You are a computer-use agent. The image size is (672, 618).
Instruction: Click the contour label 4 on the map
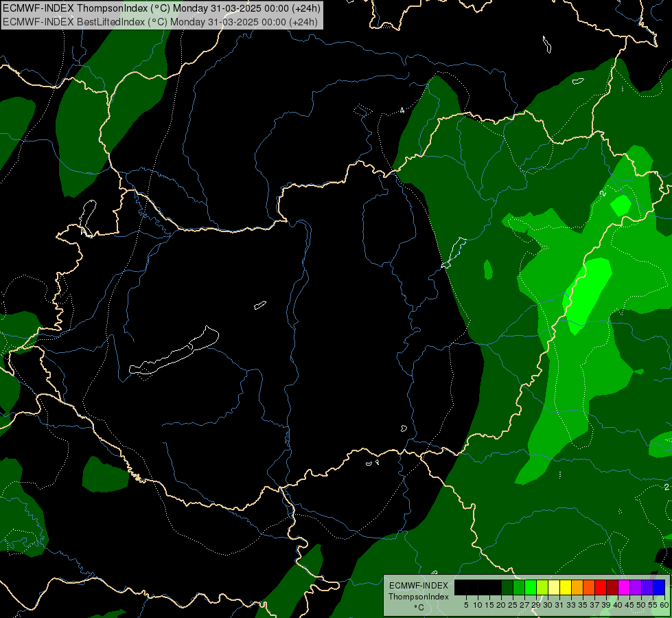point(402,111)
